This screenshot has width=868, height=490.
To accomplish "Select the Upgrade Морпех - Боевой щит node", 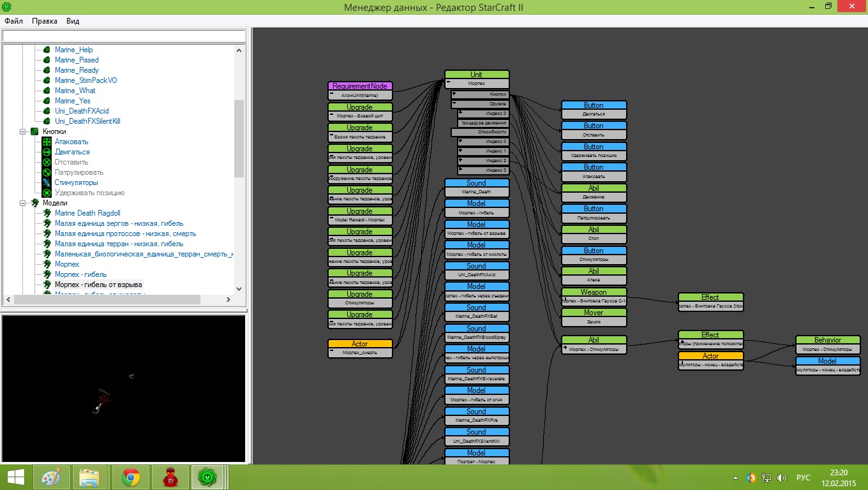I will pos(360,112).
